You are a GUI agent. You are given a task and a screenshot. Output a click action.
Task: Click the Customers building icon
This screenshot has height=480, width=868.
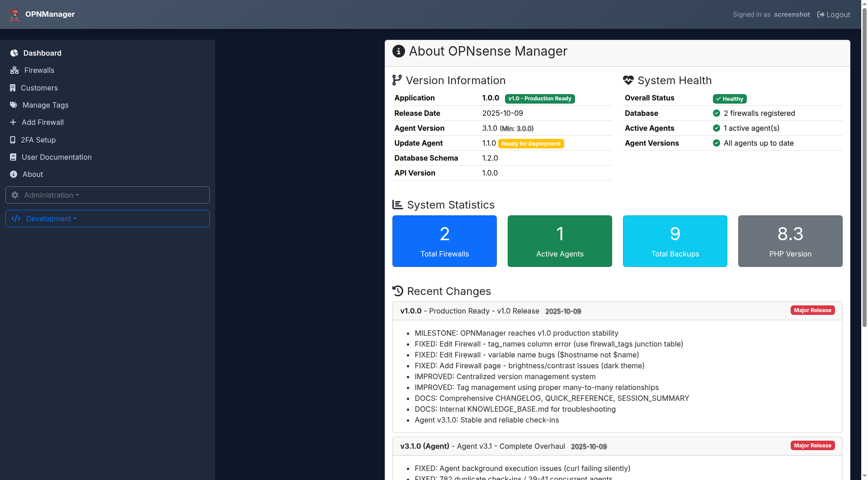[x=13, y=88]
